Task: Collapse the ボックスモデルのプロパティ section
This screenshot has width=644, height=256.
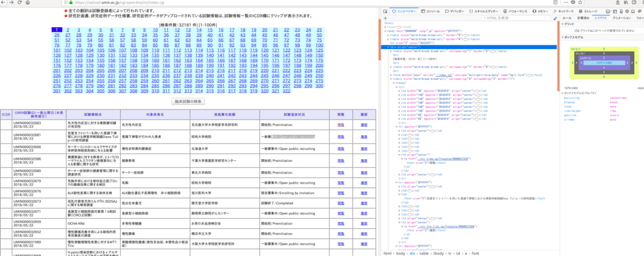Action: coord(562,93)
